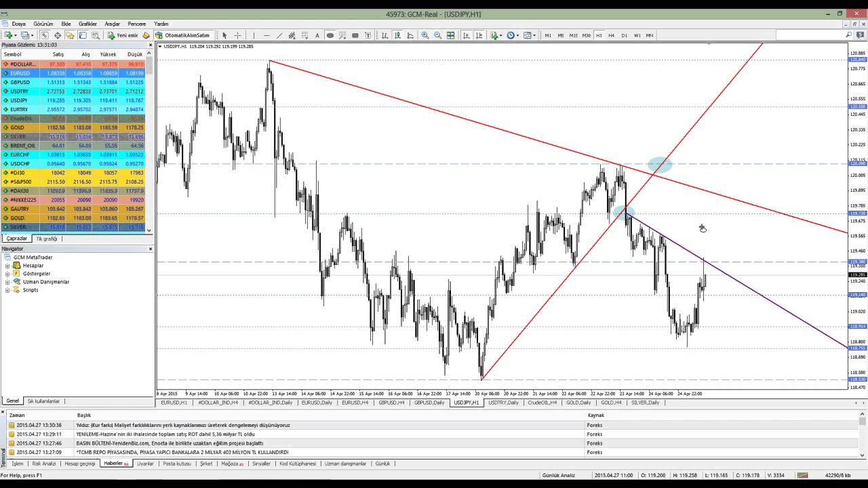The width and height of the screenshot is (868, 488).
Task: Select the USDJPY row in Market Watch
Action: pyautogui.click(x=73, y=100)
